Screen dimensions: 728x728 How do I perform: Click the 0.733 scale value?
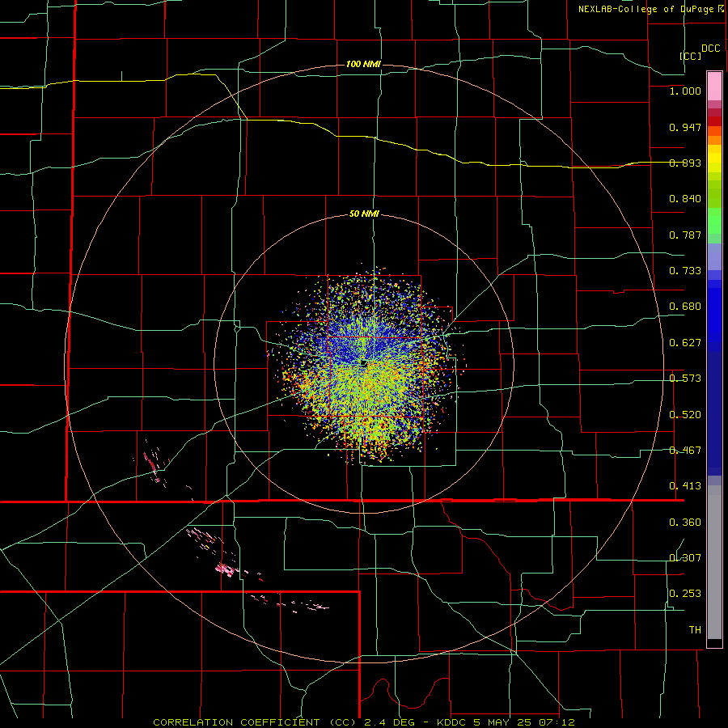click(x=685, y=271)
